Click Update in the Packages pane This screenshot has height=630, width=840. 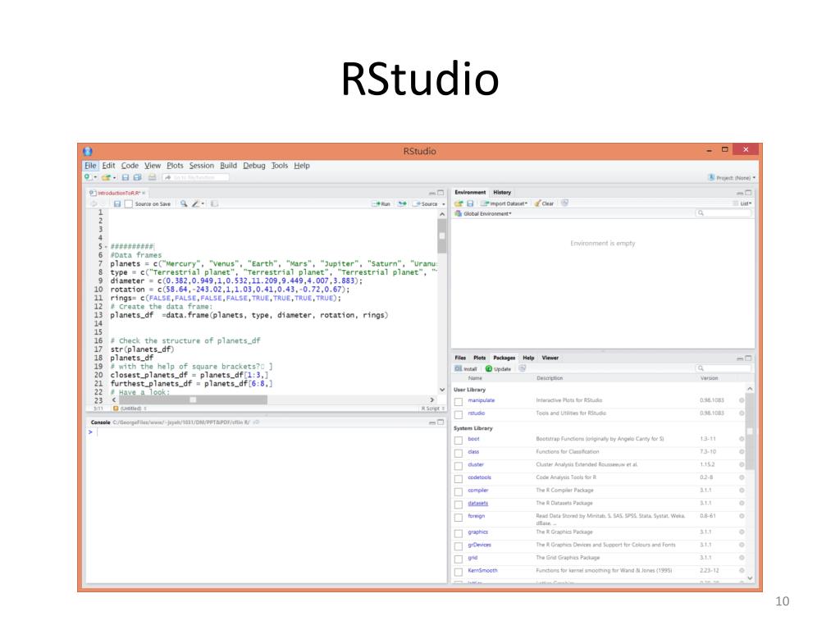coord(498,369)
